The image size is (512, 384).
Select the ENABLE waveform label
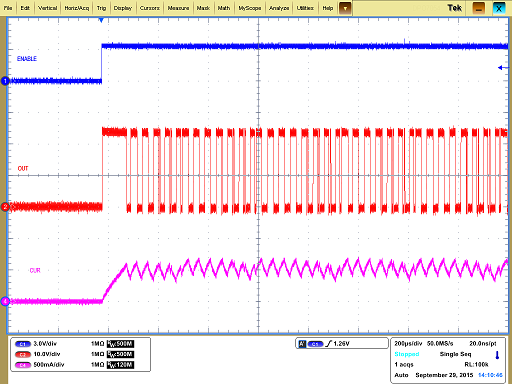[27, 59]
